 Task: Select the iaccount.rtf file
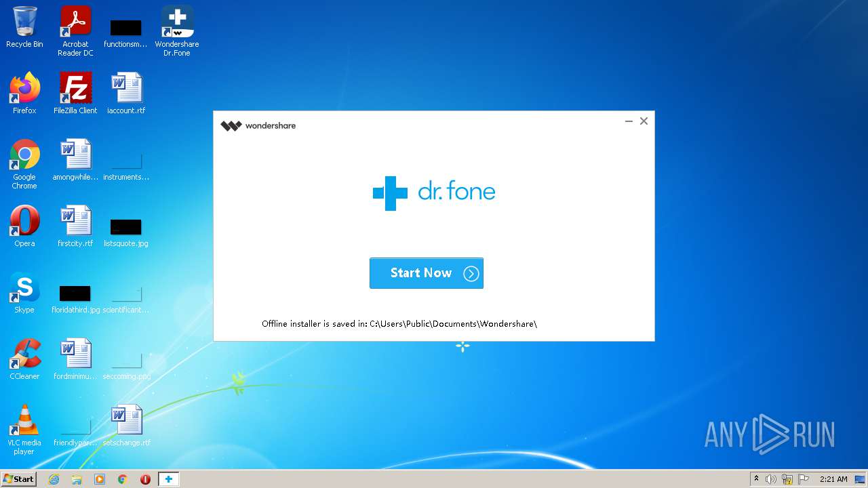pyautogui.click(x=126, y=94)
